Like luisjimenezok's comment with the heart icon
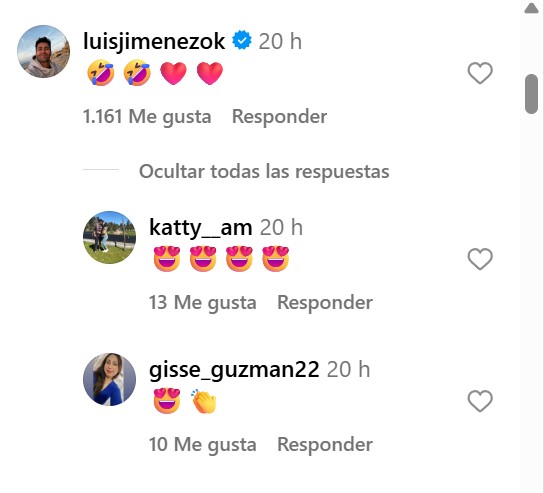The image size is (544, 493). click(480, 73)
